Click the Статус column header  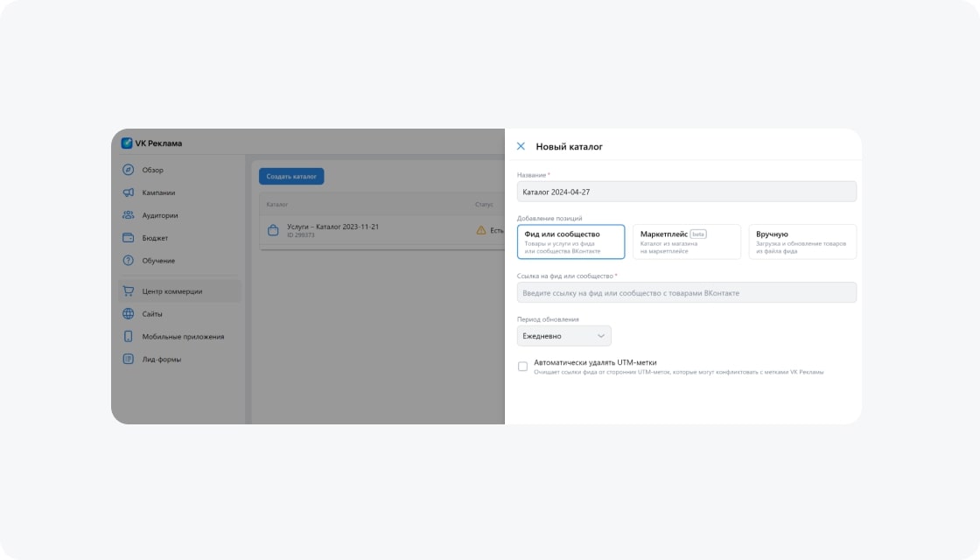pyautogui.click(x=484, y=205)
